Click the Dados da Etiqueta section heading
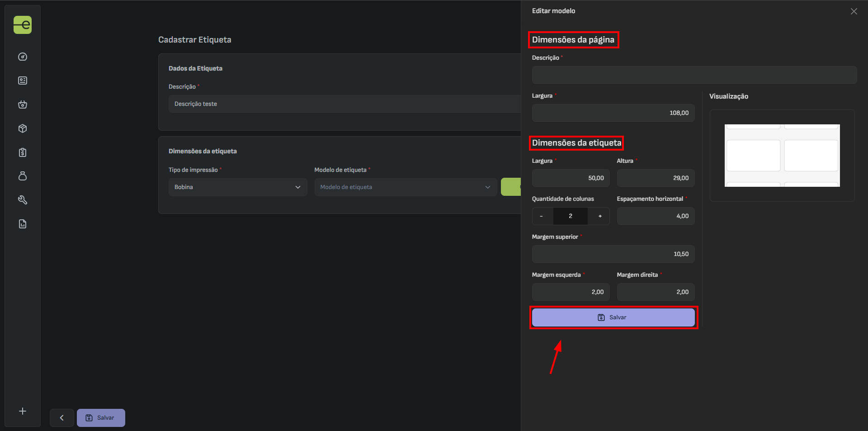This screenshot has height=431, width=868. (195, 68)
